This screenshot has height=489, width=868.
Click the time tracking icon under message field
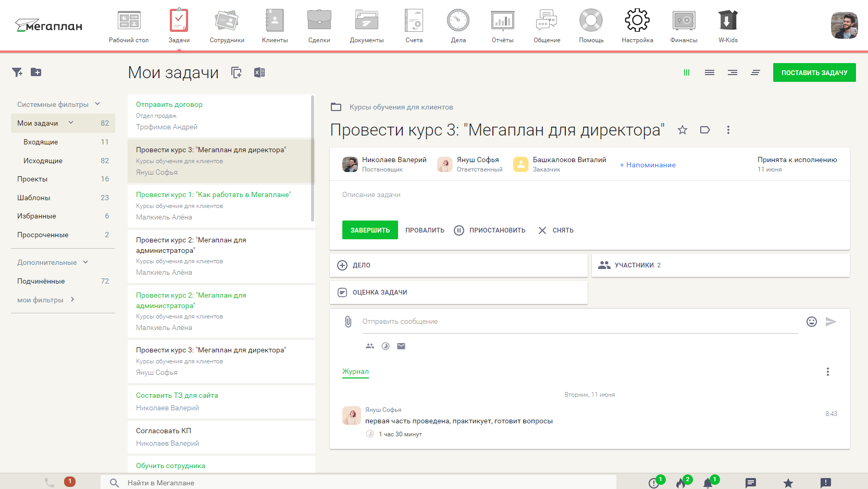(386, 346)
